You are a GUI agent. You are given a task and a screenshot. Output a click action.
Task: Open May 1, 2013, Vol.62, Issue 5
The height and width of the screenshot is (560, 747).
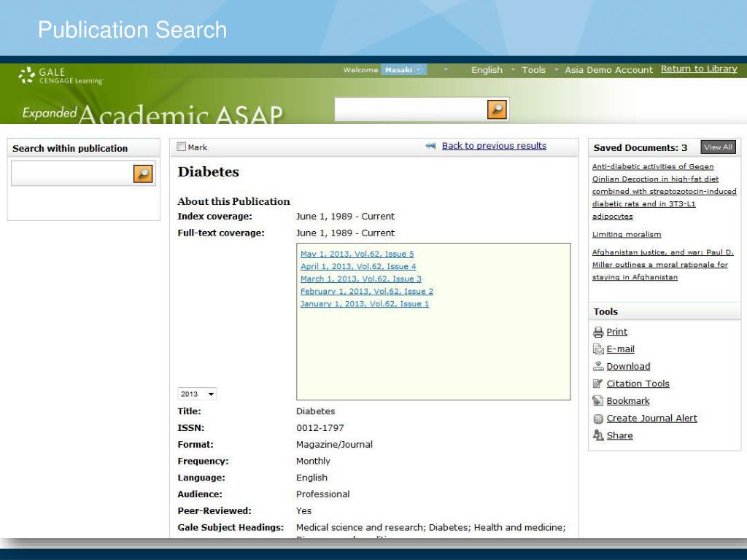point(357,254)
